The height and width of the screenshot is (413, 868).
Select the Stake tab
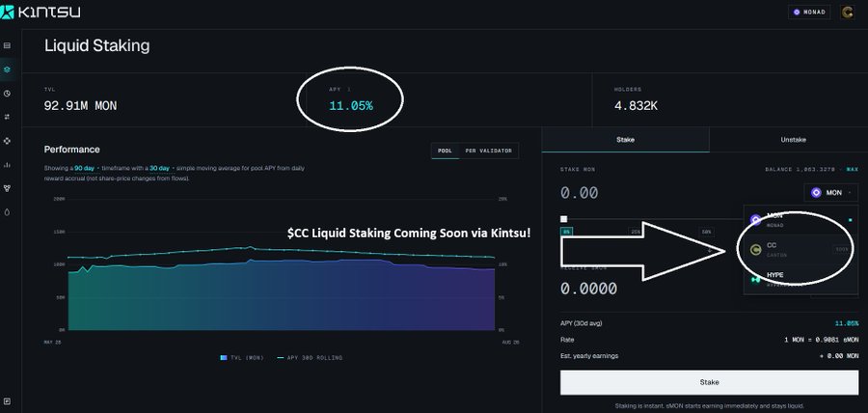click(626, 140)
